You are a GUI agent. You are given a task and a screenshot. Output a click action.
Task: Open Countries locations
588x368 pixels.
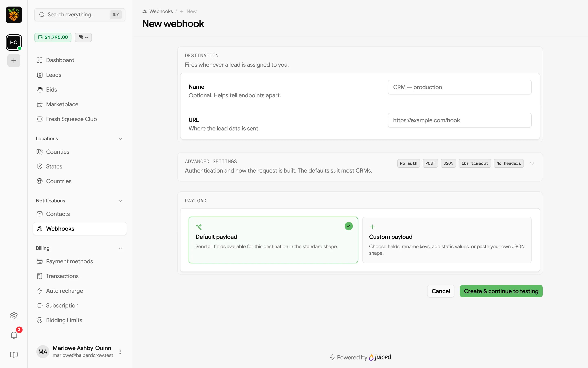tap(80, 181)
